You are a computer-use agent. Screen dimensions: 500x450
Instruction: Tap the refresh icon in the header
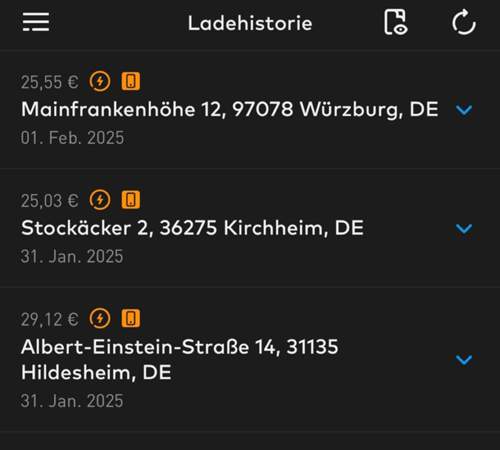(x=464, y=22)
